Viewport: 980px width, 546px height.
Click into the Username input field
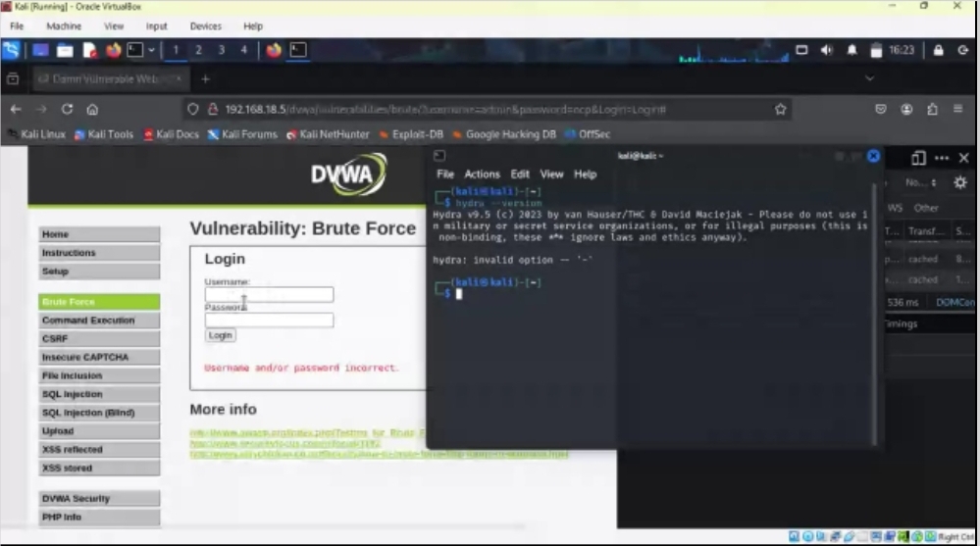tap(269, 294)
